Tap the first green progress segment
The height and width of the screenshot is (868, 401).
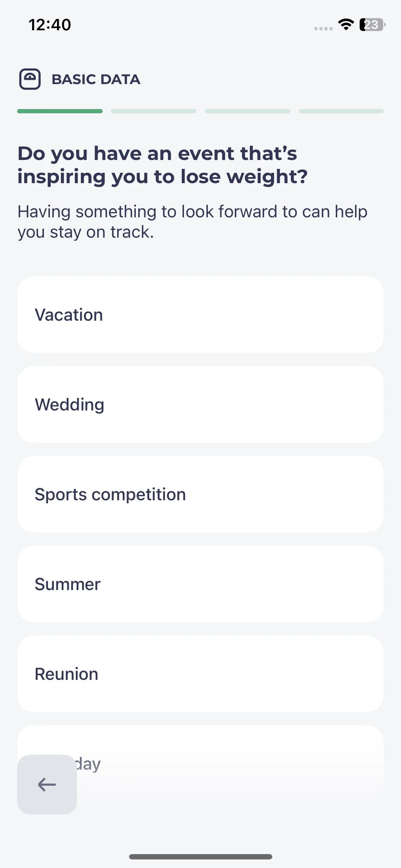60,111
